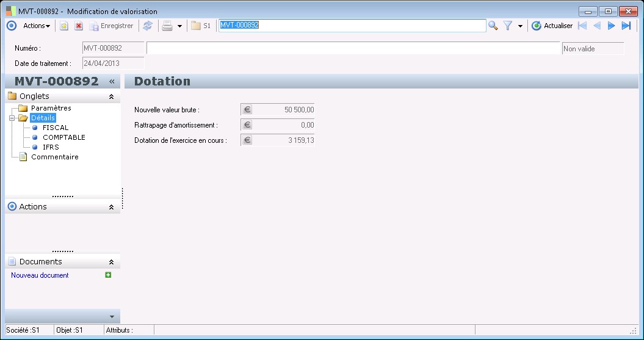The width and height of the screenshot is (644, 340).
Task: Go to first record navigation arrow
Action: (582, 26)
